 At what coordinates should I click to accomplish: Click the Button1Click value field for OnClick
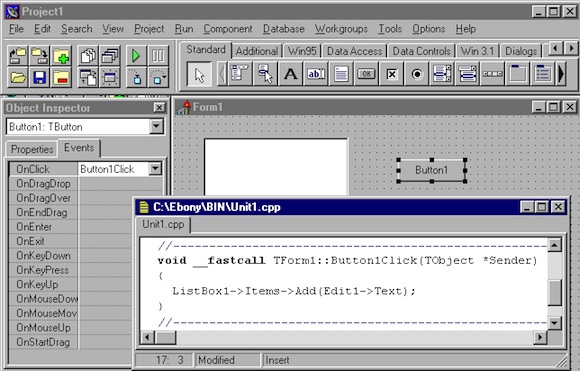(114, 169)
